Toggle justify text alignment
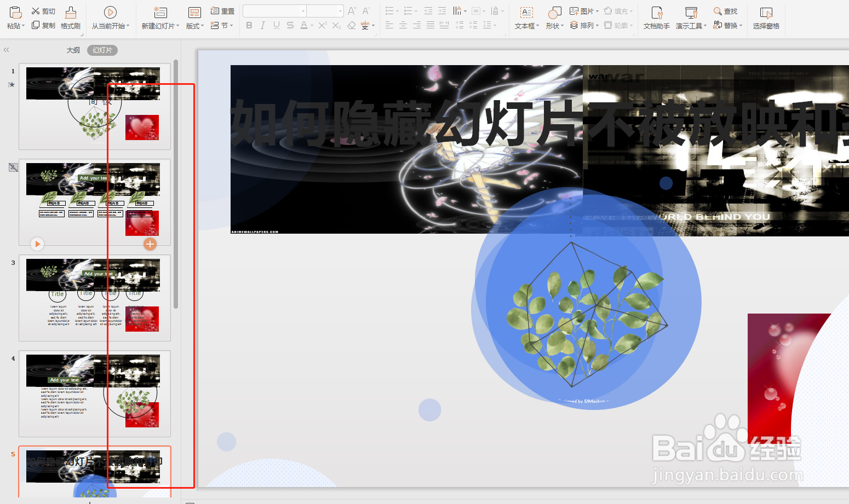This screenshot has height=504, width=849. pyautogui.click(x=431, y=25)
